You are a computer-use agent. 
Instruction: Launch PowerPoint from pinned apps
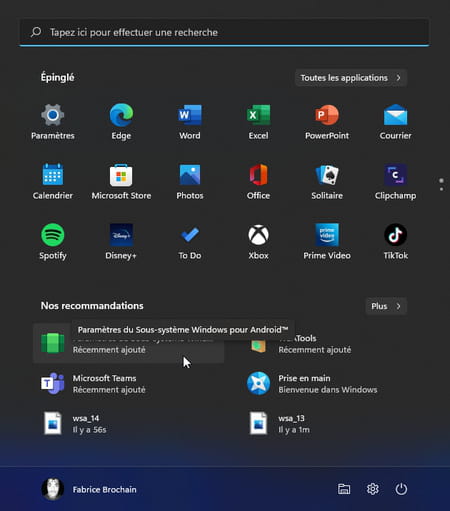point(327,122)
